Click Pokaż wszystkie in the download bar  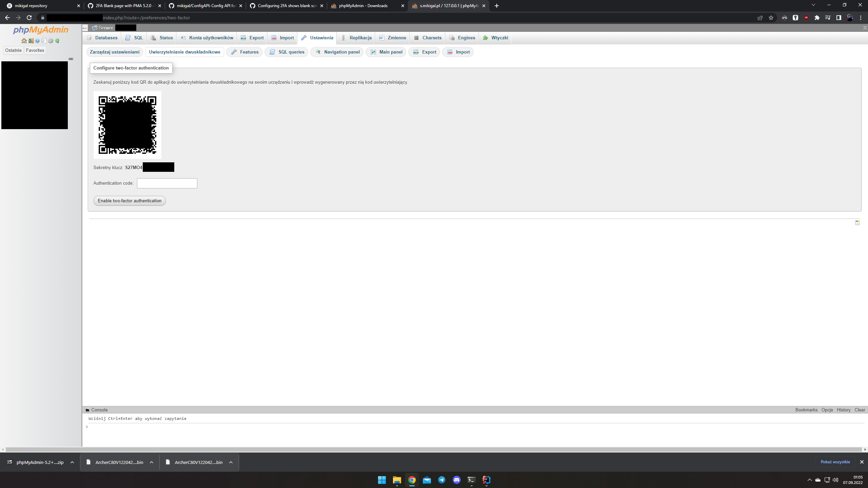coord(835,462)
